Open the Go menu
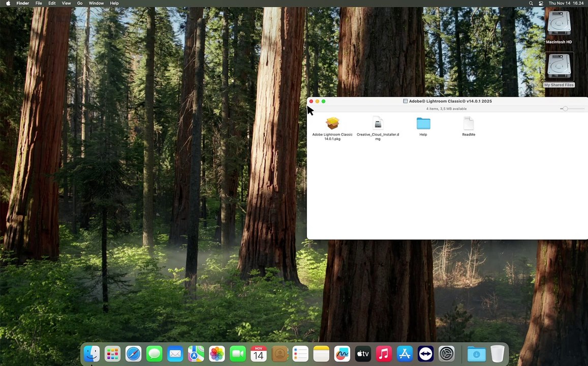Image resolution: width=588 pixels, height=366 pixels. tap(80, 3)
